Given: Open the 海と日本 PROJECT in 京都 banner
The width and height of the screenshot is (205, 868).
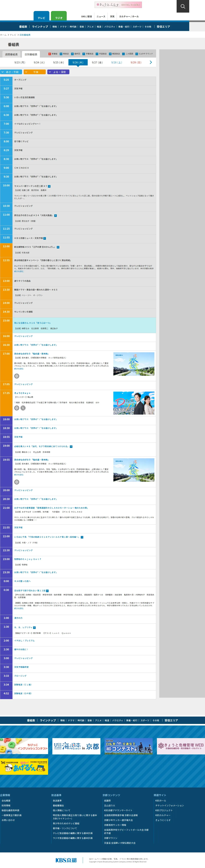Looking at the screenshot, I should tap(76, 746).
